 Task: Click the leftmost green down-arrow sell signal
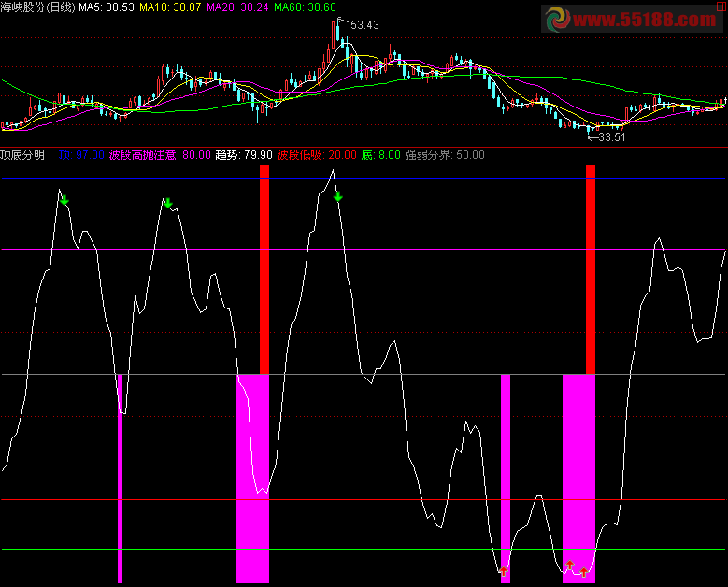click(64, 199)
